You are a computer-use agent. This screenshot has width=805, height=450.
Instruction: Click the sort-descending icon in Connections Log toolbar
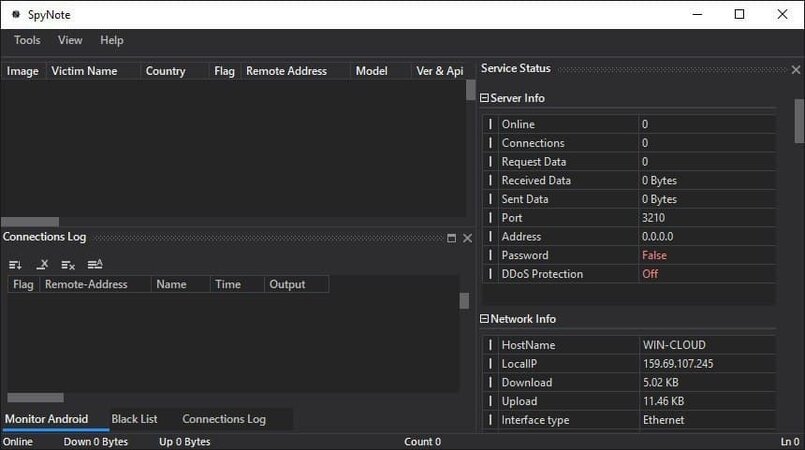[15, 265]
